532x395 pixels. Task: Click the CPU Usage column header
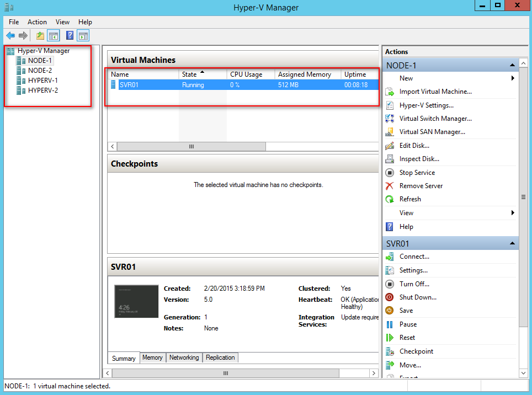click(x=251, y=74)
